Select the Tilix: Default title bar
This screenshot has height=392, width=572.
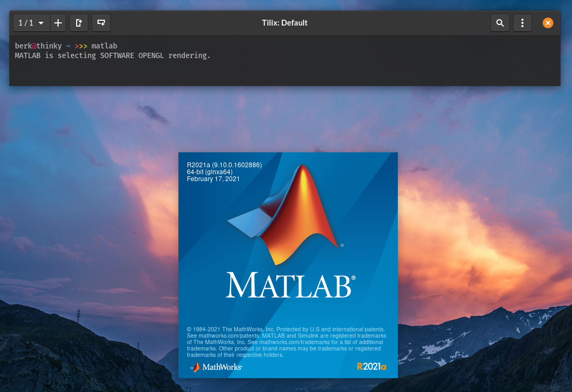[284, 23]
